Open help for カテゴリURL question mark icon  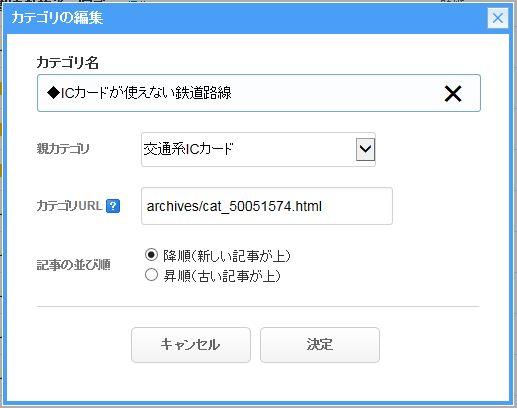[x=113, y=206]
